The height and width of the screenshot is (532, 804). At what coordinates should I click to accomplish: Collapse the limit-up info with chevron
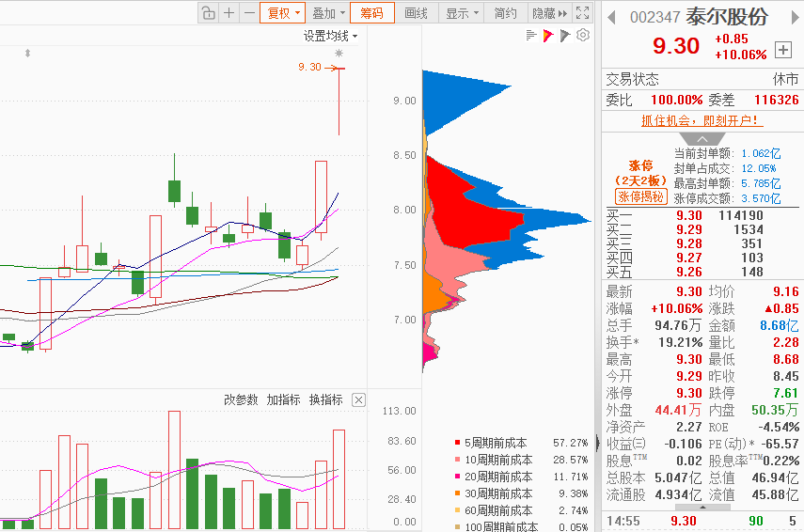(x=702, y=139)
